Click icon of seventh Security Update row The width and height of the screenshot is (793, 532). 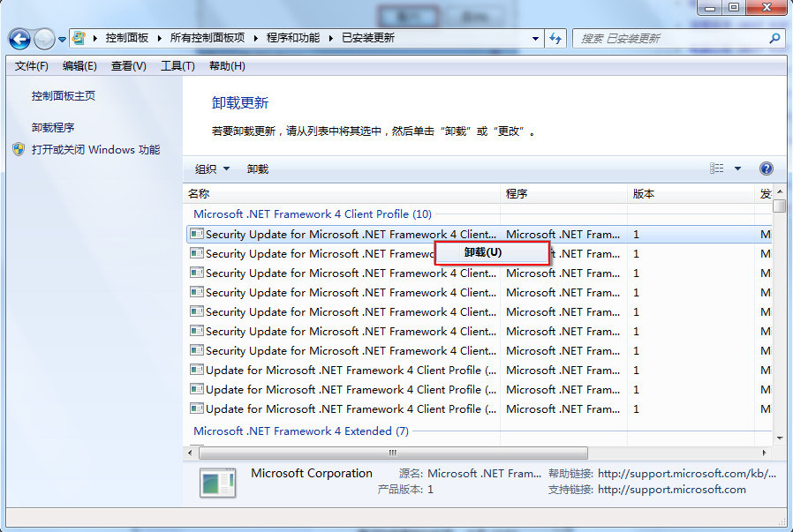coord(197,350)
